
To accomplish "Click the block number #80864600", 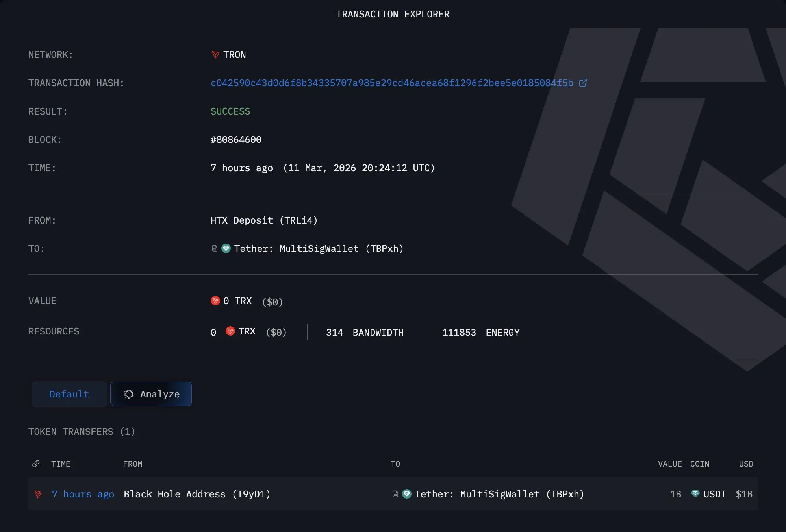I will (x=236, y=140).
